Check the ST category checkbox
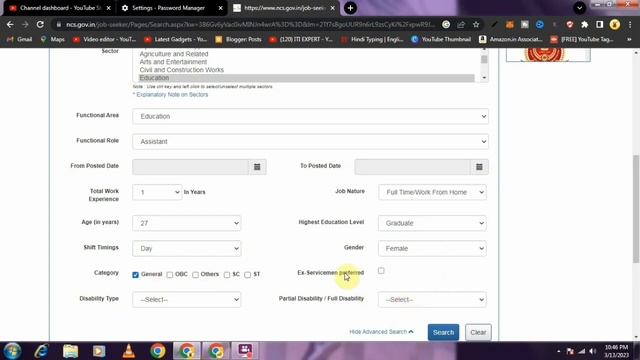Screen dimensions: 640x360 click(x=247, y=275)
